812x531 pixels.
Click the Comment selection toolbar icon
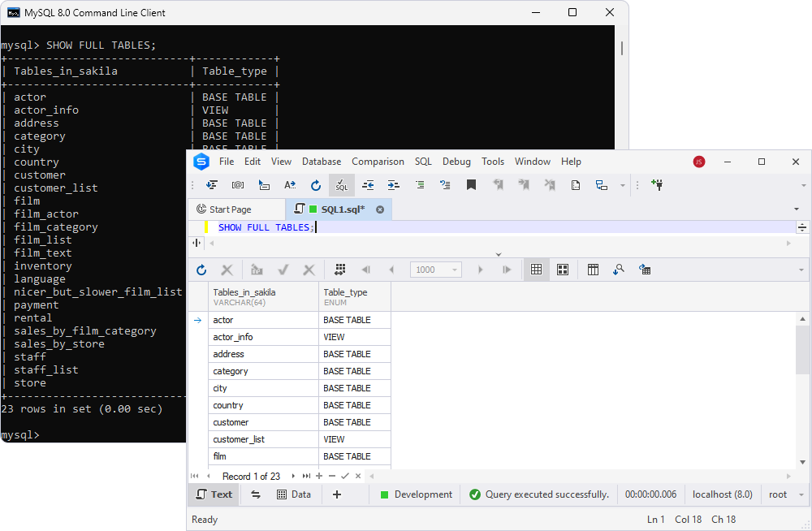click(420, 185)
